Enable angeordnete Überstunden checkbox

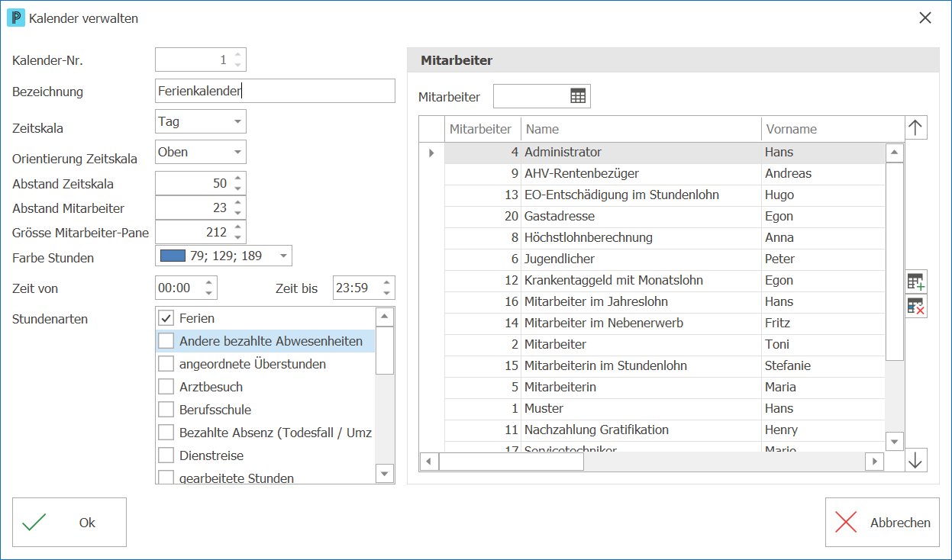[x=166, y=364]
